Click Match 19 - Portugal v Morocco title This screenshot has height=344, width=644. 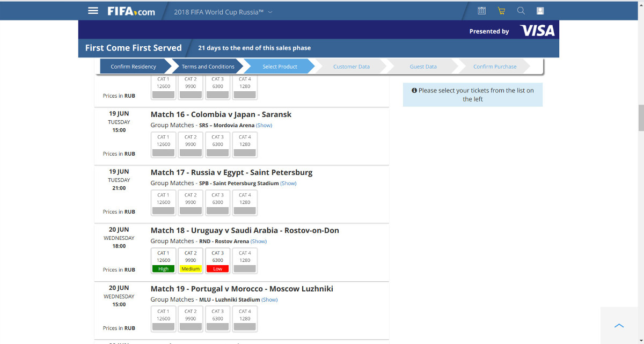tap(242, 289)
